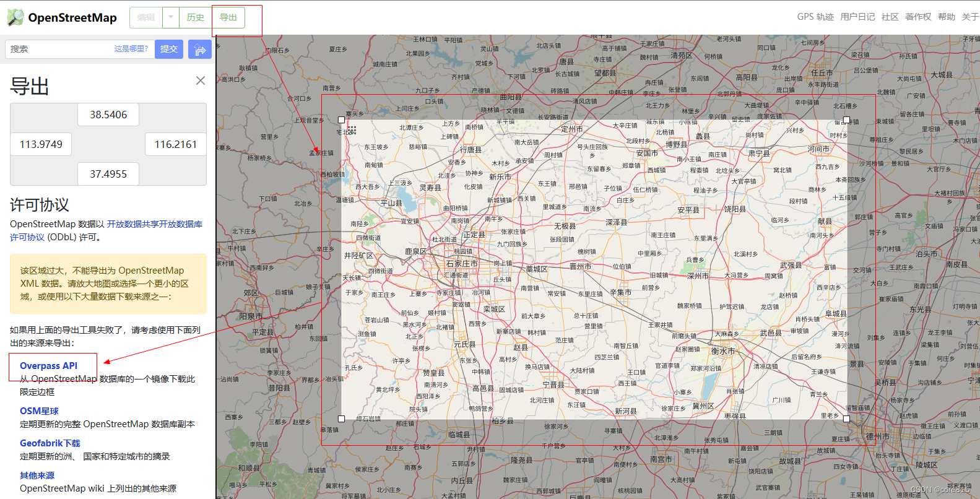Submit the search with 提交 button
Viewport: 980px width, 499px height.
169,49
